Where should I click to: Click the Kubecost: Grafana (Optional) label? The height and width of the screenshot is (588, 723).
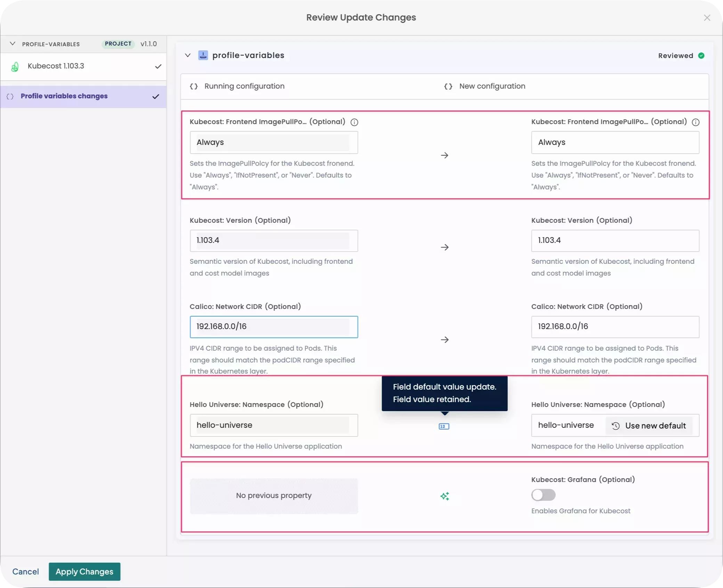583,480
